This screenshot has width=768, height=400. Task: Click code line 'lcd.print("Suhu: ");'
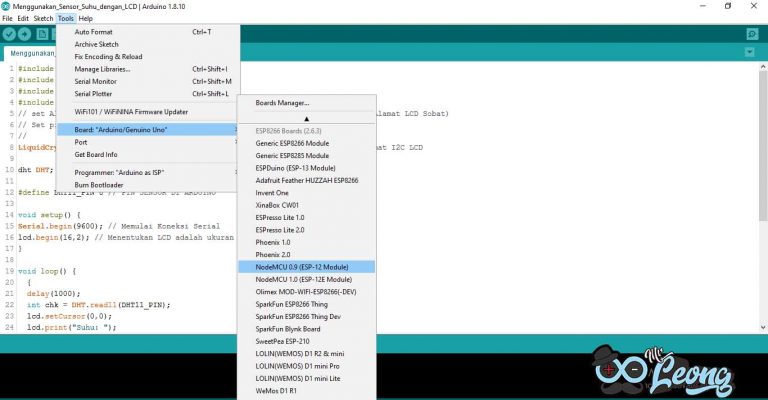(x=72, y=327)
